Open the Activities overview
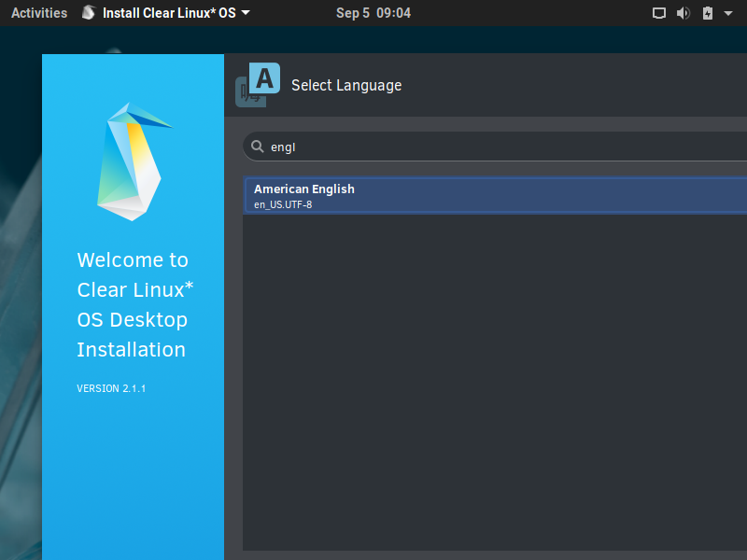The image size is (747, 560). point(39,13)
